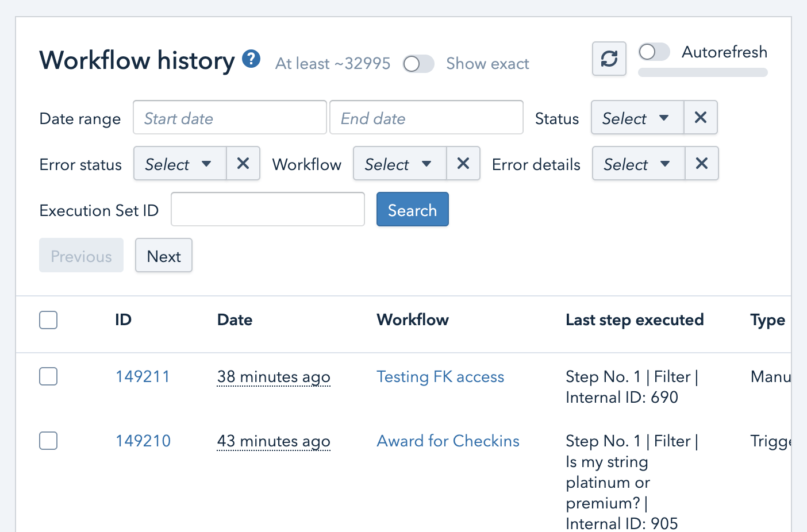This screenshot has height=532, width=807.
Task: Select the checkbox for row 149211
Action: tap(48, 377)
